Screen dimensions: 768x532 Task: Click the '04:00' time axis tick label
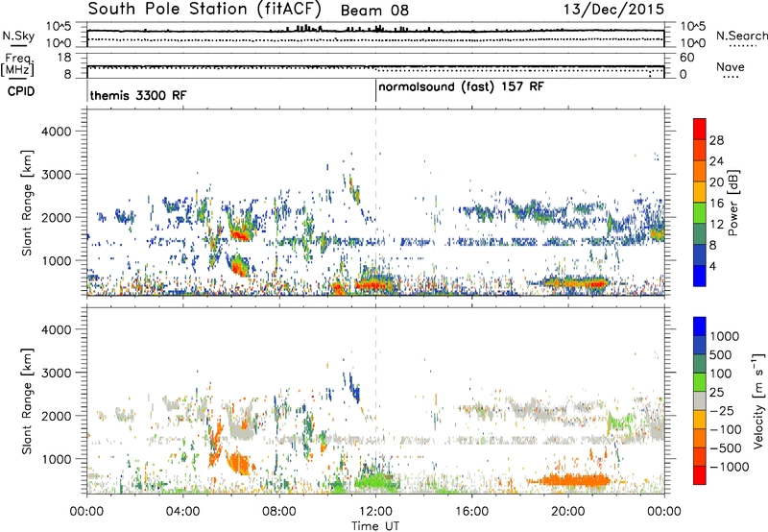(x=183, y=512)
